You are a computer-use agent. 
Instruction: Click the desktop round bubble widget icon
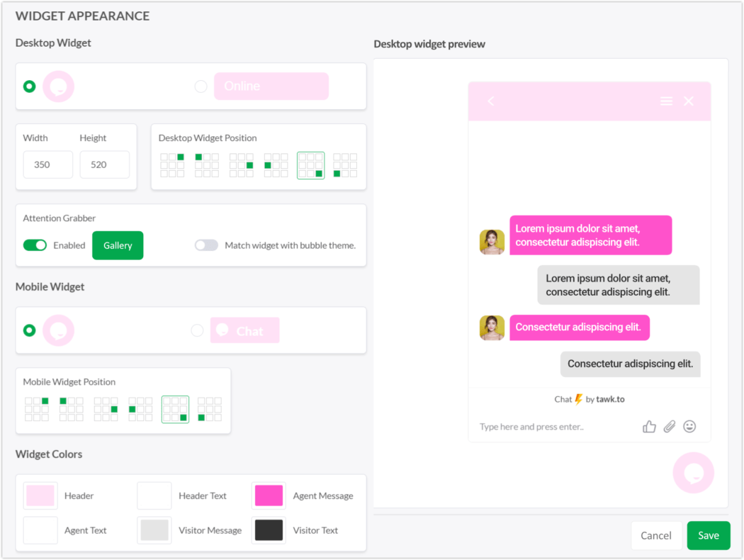pyautogui.click(x=58, y=86)
